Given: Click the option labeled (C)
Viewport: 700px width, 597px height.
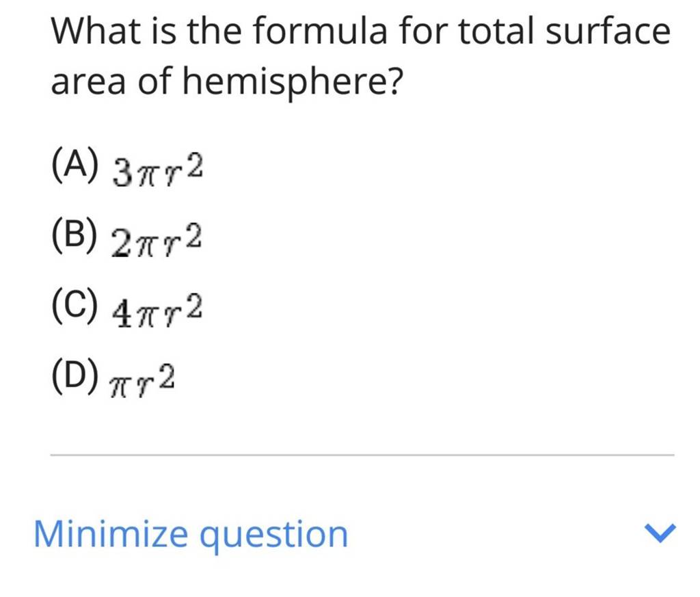Looking at the screenshot, I should (x=75, y=307).
